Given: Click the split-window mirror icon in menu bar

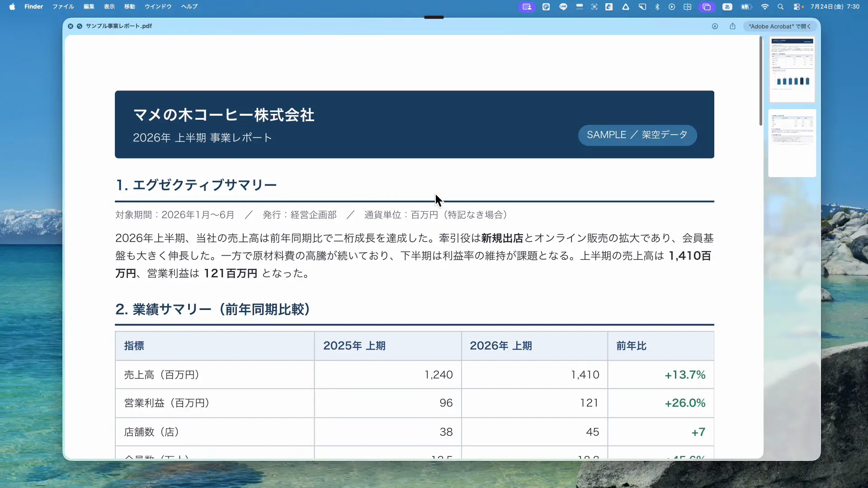Looking at the screenshot, I should pyautogui.click(x=687, y=7).
